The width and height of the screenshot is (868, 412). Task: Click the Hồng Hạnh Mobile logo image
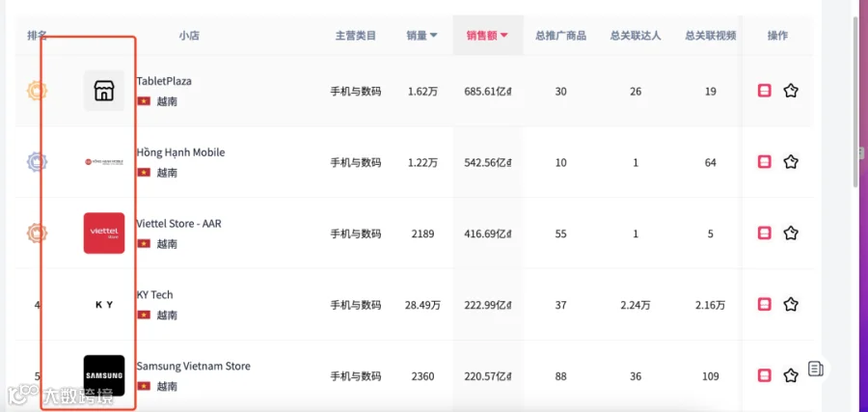[x=104, y=162]
